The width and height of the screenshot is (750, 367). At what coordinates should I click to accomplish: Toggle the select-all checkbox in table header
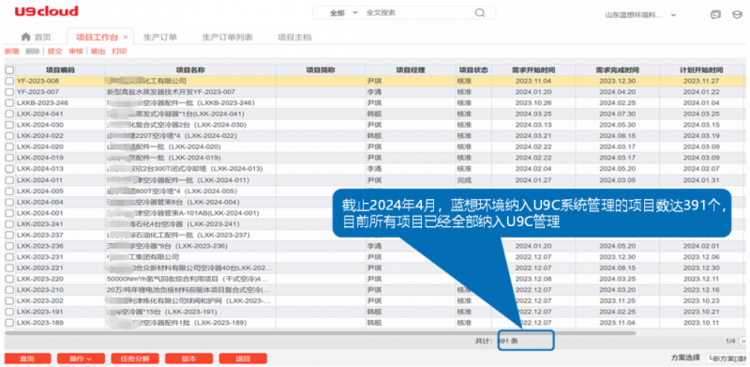pos(10,70)
